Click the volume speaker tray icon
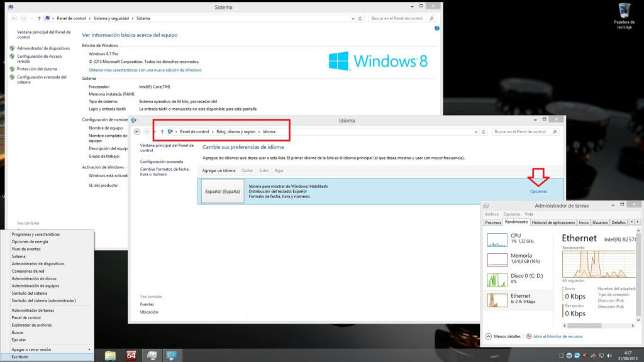 [609, 356]
